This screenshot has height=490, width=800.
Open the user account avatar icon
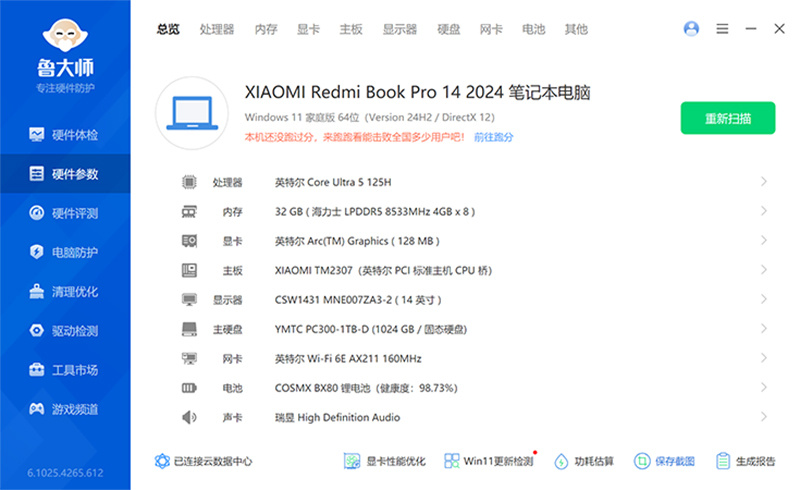click(x=691, y=29)
